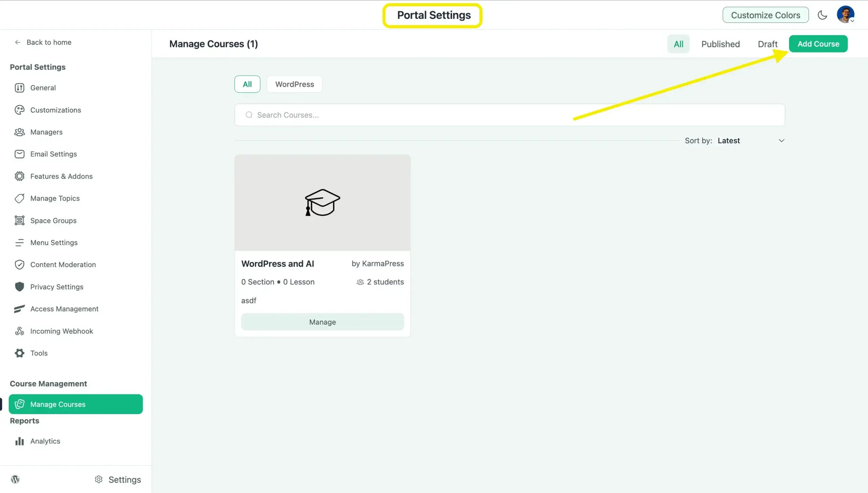Screen dimensions: 868x493
Task: Click the students group icon on course card
Action: point(360,282)
